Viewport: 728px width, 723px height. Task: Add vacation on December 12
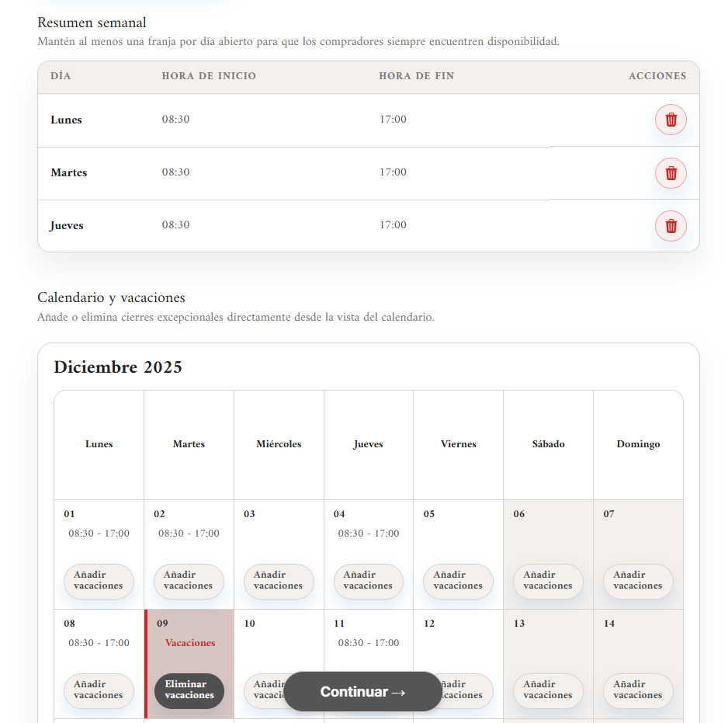[466, 690]
